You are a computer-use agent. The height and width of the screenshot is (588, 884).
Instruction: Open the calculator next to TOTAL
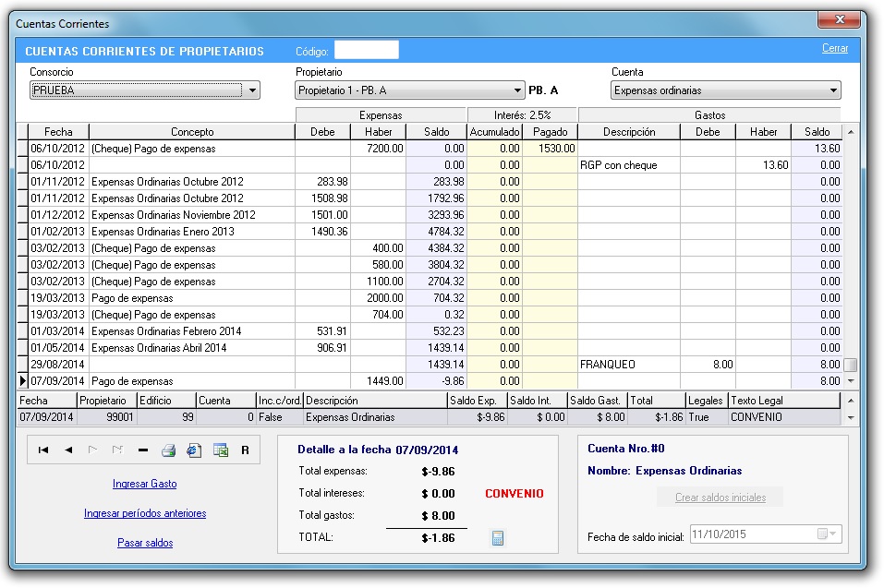tap(498, 538)
